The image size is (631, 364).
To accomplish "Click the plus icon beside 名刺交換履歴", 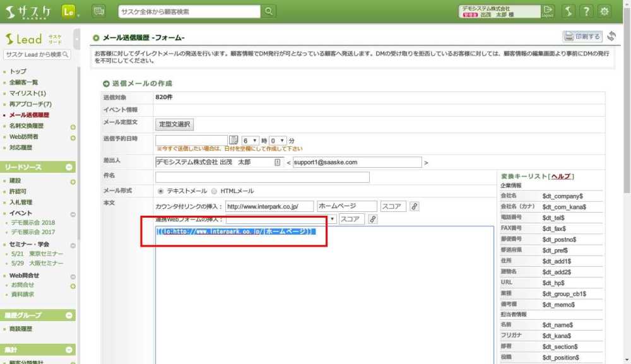I will 73,127.
